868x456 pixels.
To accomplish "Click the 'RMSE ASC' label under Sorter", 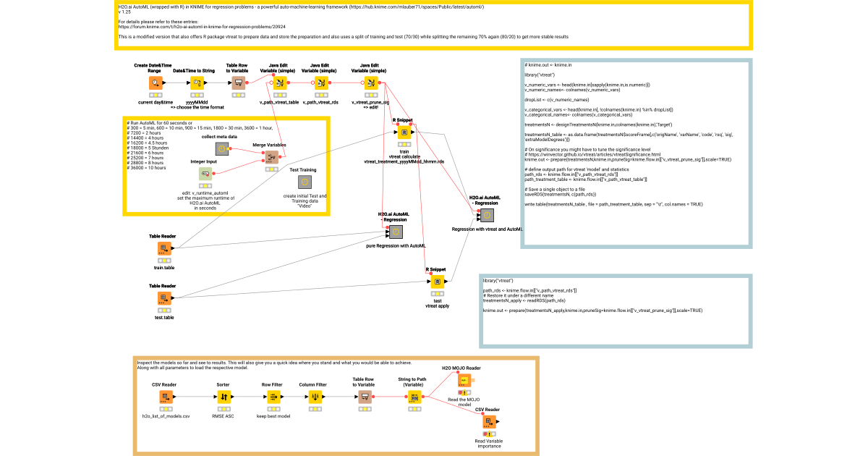I will [224, 416].
